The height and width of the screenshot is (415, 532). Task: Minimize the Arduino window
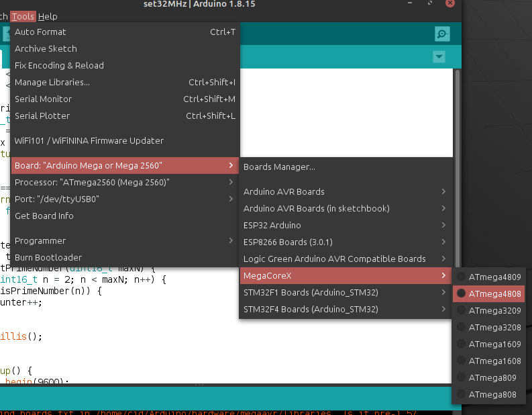click(x=410, y=3)
